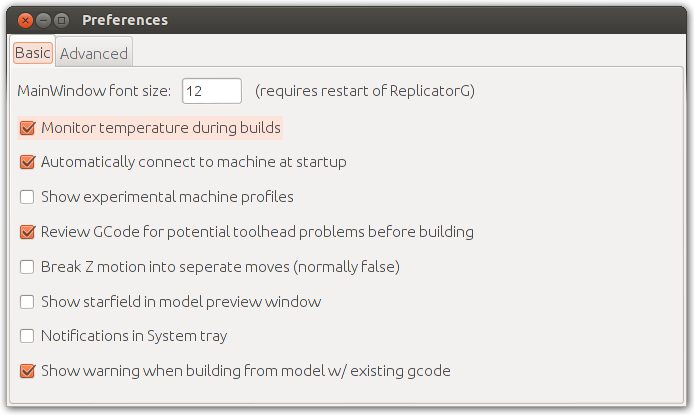Image resolution: width=694 pixels, height=415 pixels.
Task: Minimize the Preferences dialog
Action: pos(44,20)
